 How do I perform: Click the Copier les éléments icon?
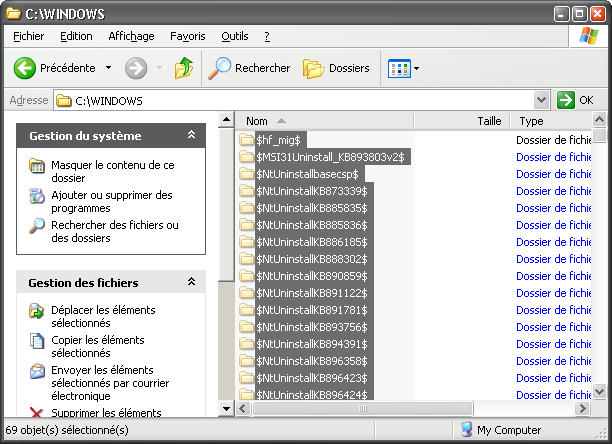[x=37, y=341]
